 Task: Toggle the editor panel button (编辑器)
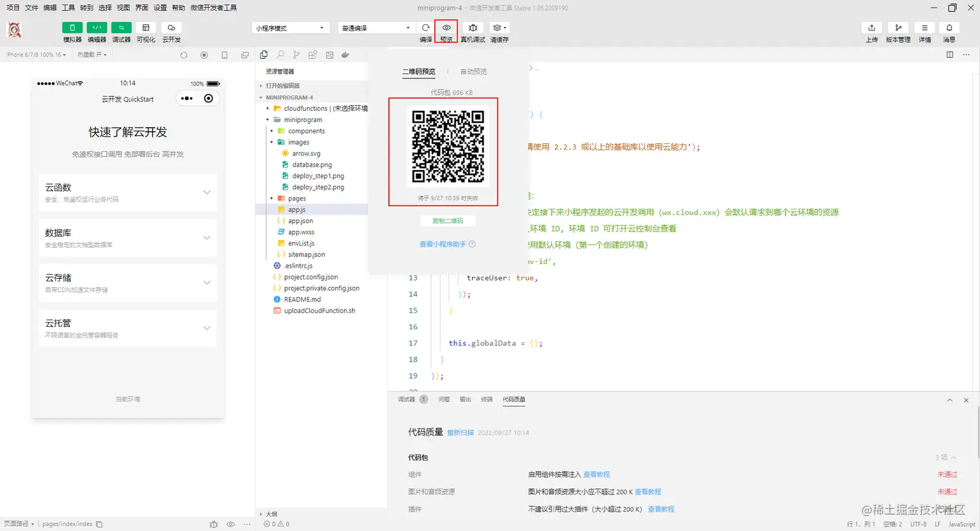pyautogui.click(x=97, y=28)
